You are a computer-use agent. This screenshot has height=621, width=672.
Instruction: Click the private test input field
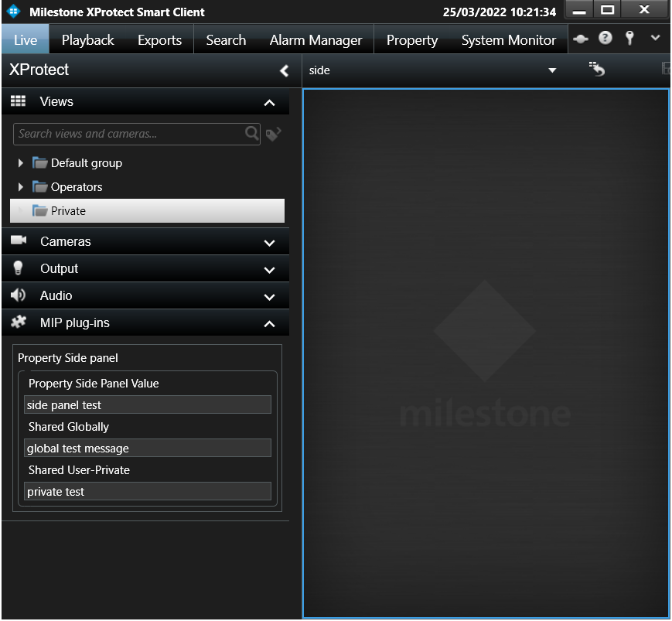click(148, 491)
